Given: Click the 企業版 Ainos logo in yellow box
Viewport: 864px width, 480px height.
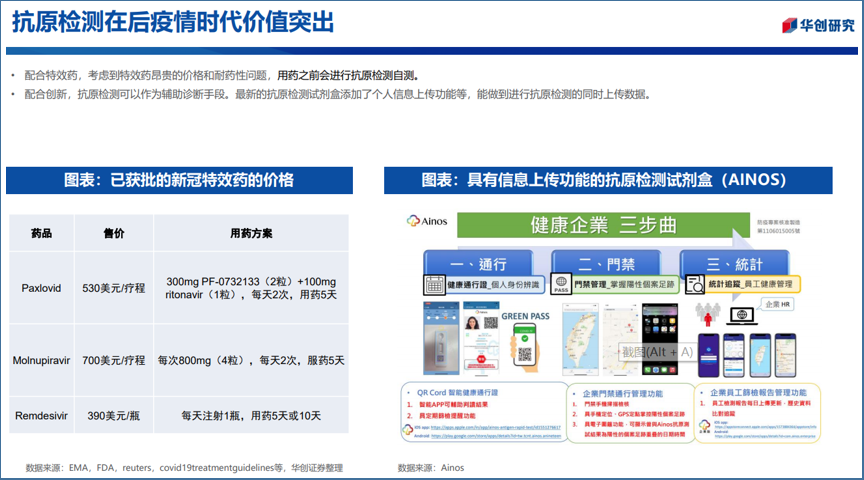Looking at the screenshot, I should tap(704, 426).
